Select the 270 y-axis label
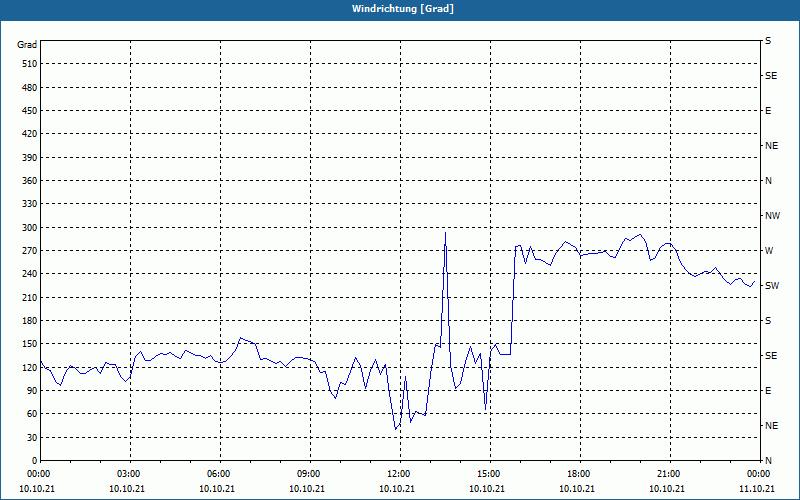Image resolution: width=800 pixels, height=500 pixels. (29, 251)
